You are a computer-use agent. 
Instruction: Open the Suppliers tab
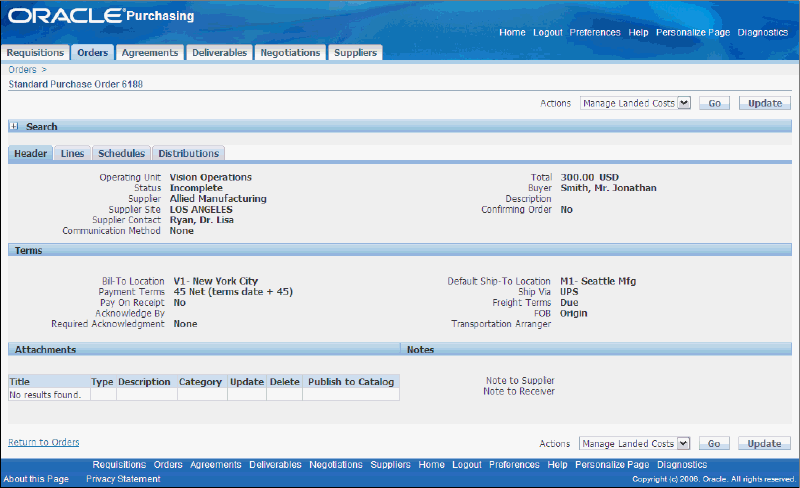[x=355, y=53]
